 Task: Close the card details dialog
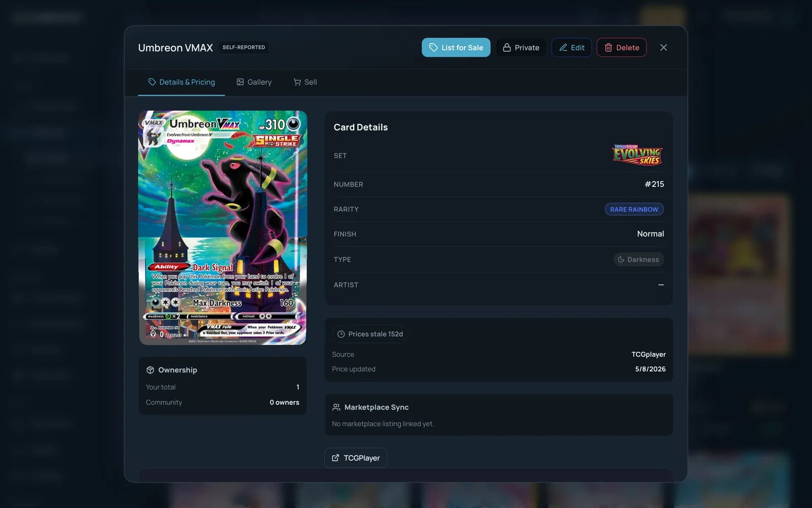[663, 47]
